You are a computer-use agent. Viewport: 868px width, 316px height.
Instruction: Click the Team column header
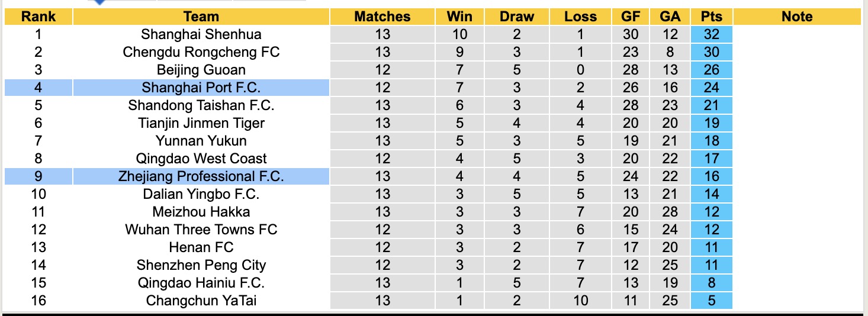pos(201,17)
